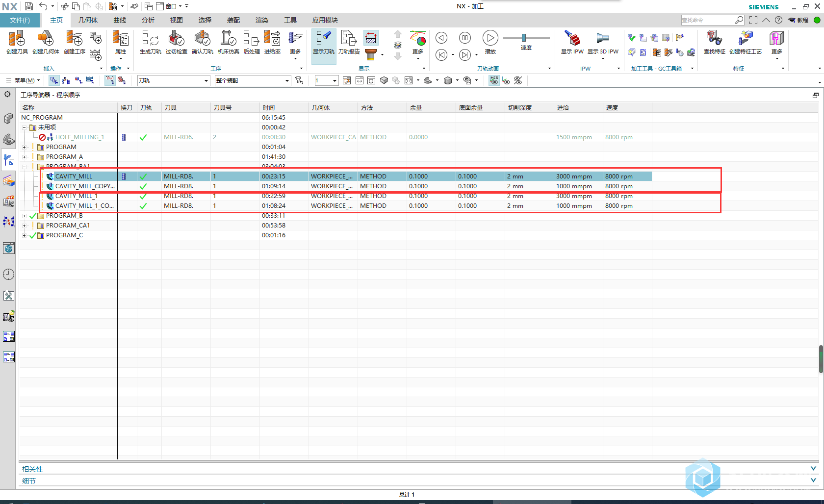
Task: Switch to Geometry View icon
Action: pos(78,80)
